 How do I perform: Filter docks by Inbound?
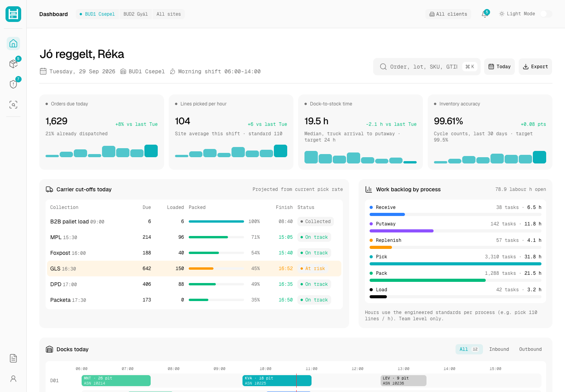(499, 349)
